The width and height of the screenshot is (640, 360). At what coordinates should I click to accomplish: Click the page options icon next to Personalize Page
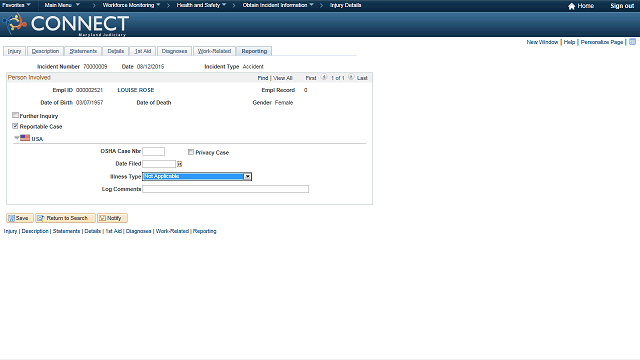(x=632, y=42)
